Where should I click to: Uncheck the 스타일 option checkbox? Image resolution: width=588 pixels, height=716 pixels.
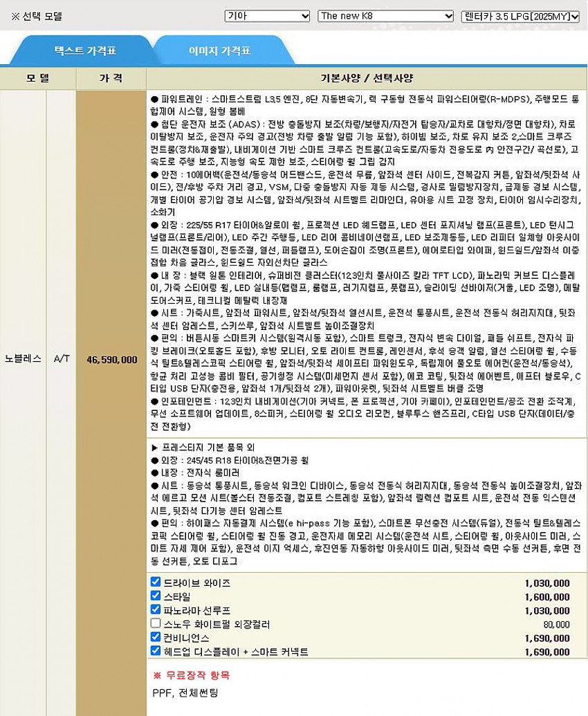tap(156, 596)
